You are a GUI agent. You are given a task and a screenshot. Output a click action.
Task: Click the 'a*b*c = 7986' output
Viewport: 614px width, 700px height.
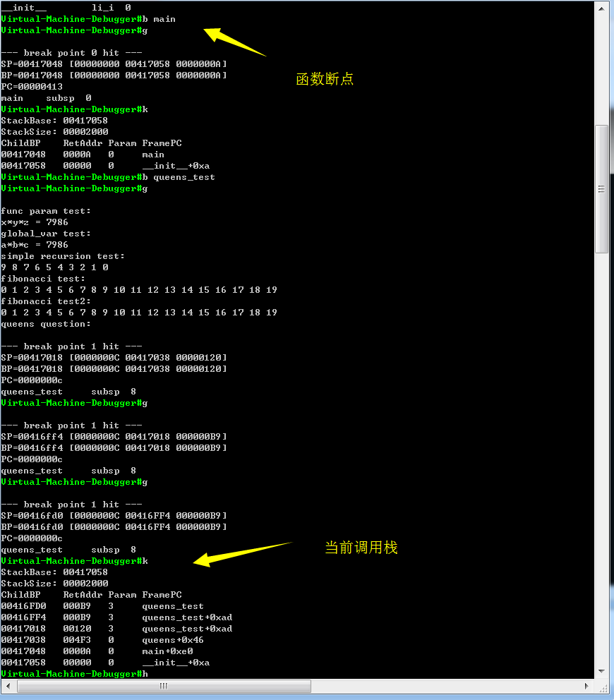(x=35, y=245)
